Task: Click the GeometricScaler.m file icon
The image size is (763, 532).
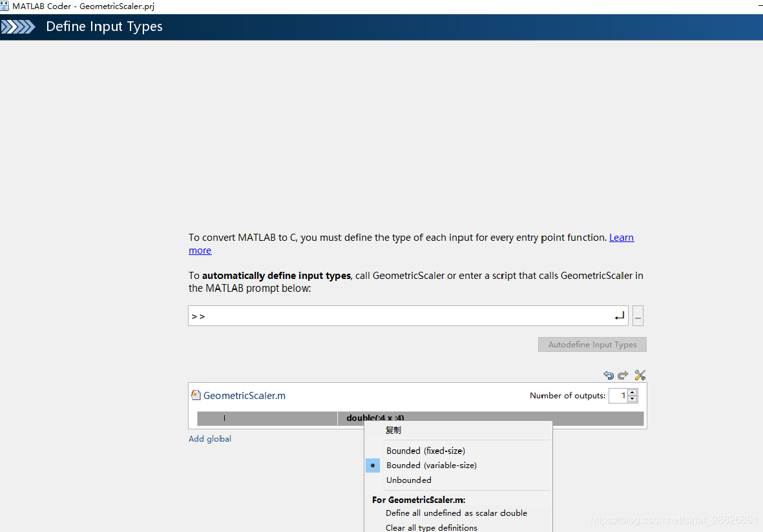Action: click(x=196, y=395)
